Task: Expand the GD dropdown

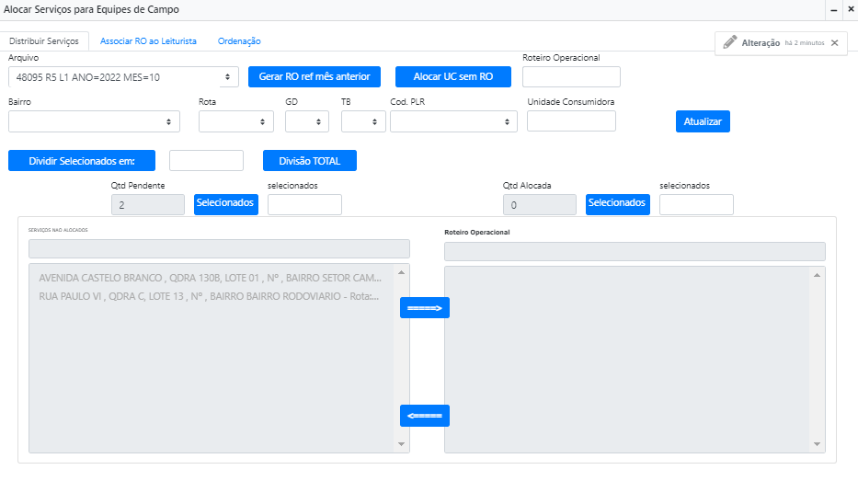Action: click(x=306, y=121)
